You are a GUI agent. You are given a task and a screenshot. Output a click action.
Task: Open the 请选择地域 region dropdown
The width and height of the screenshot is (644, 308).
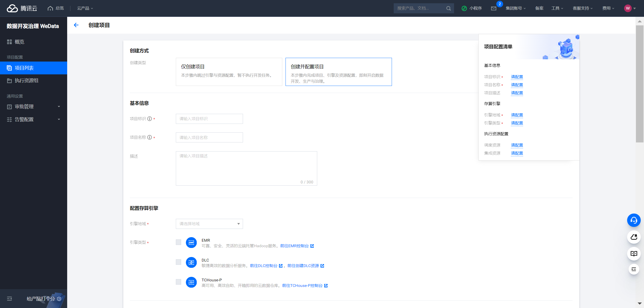coord(209,224)
